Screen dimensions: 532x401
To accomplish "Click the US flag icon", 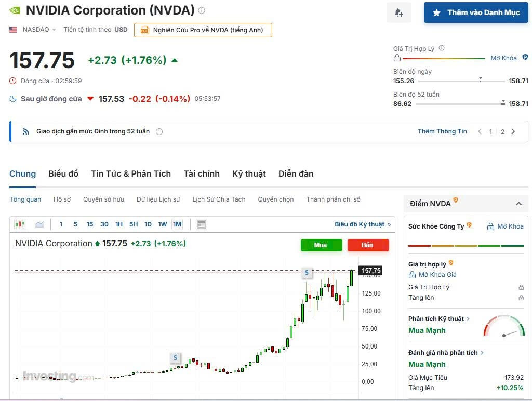I will click(x=13, y=30).
